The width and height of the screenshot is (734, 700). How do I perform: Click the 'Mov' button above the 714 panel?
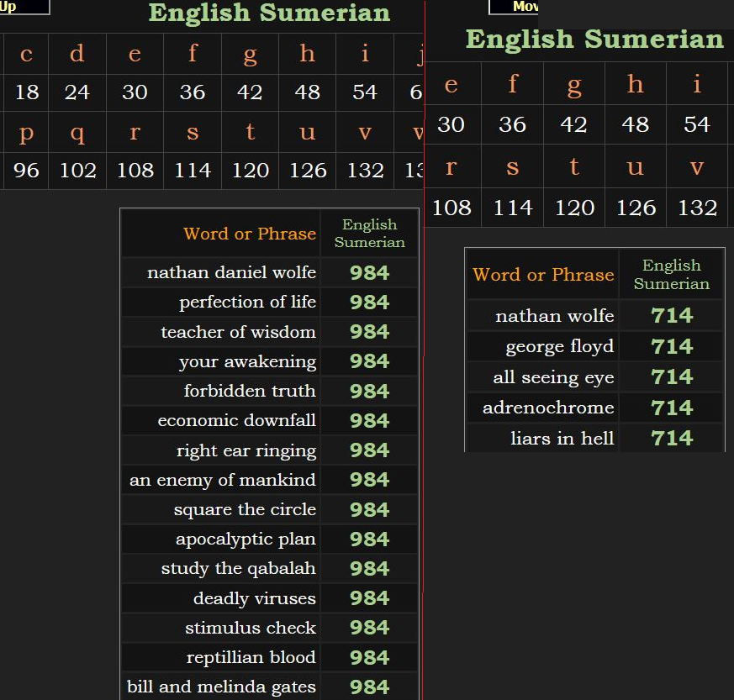(514, 7)
